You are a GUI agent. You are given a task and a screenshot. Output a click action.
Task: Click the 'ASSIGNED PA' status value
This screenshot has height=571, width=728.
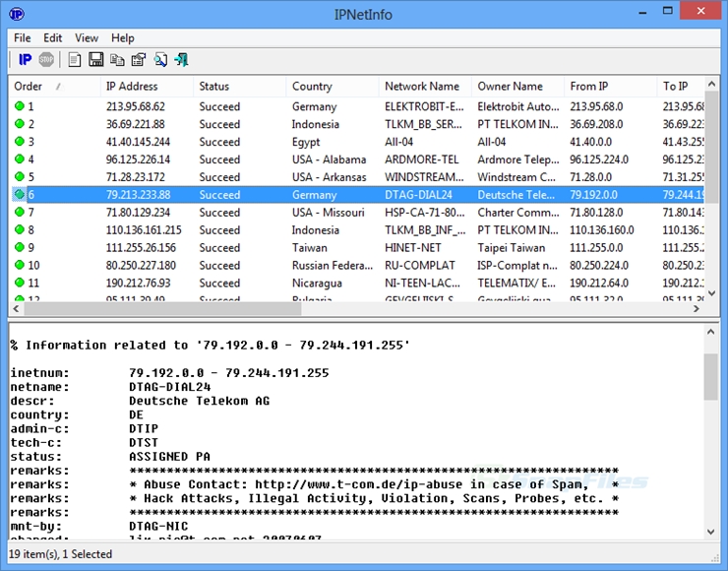click(169, 456)
